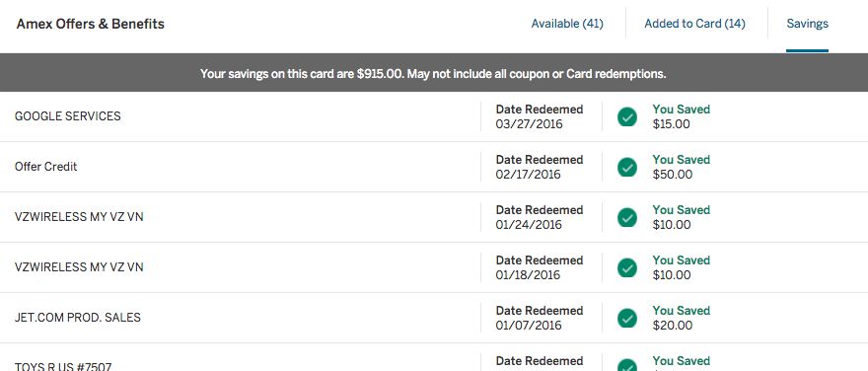Viewport: 868px width, 371px height.
Task: Click the You Saved $20.00 amount
Action: [681, 319]
